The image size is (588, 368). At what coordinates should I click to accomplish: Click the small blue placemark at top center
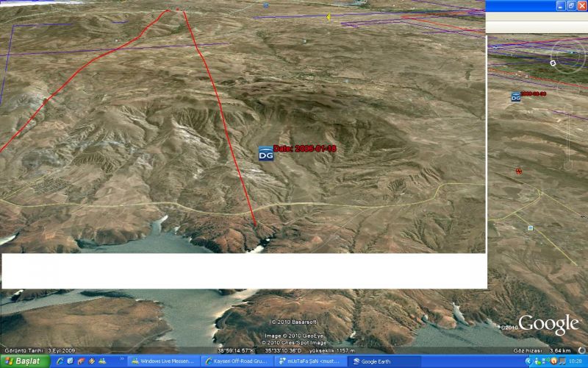coord(265,5)
